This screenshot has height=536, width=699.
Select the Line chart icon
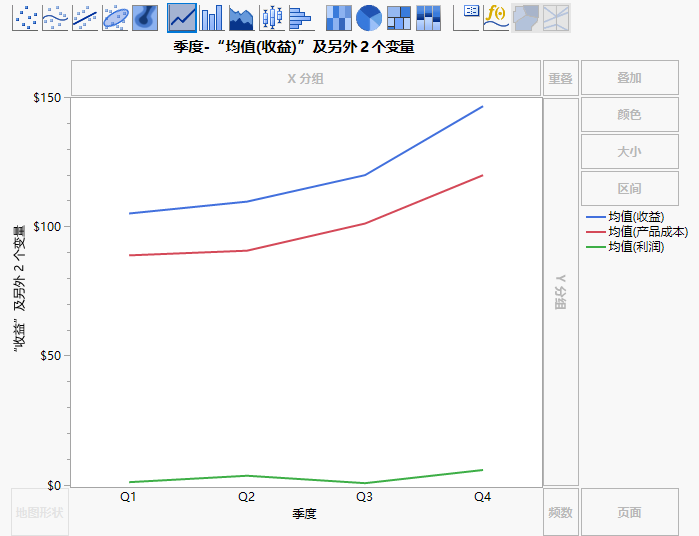click(182, 18)
